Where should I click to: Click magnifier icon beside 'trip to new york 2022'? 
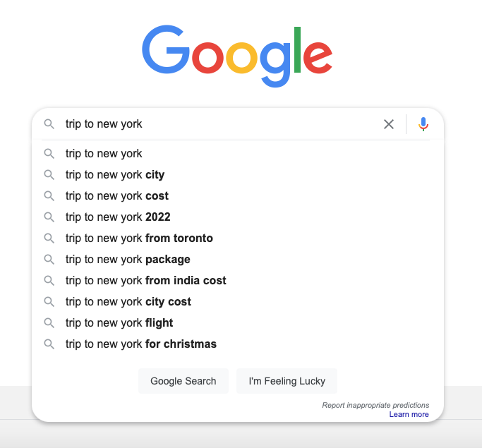49,217
